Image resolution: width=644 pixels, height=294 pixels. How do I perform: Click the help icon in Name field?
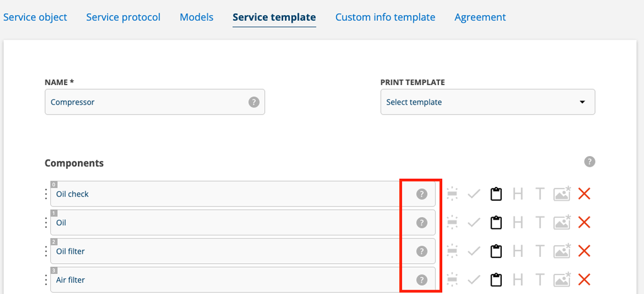click(x=253, y=102)
